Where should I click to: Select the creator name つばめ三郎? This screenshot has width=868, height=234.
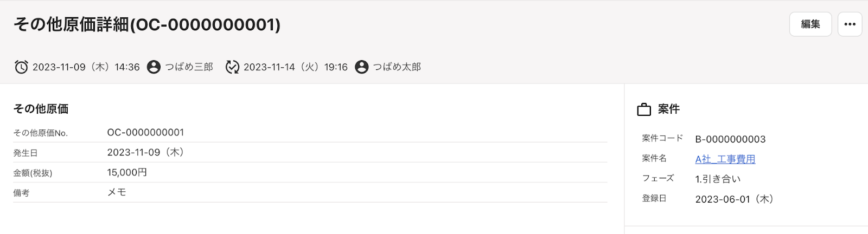click(189, 67)
